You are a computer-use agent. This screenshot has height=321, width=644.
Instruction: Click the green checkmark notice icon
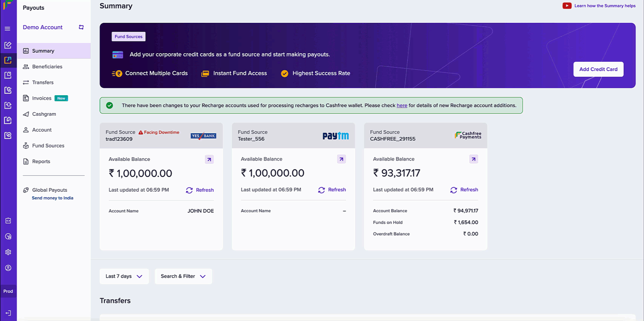pos(110,106)
